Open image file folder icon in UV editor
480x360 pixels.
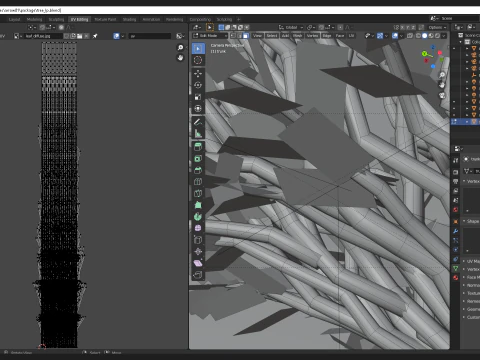click(x=80, y=36)
